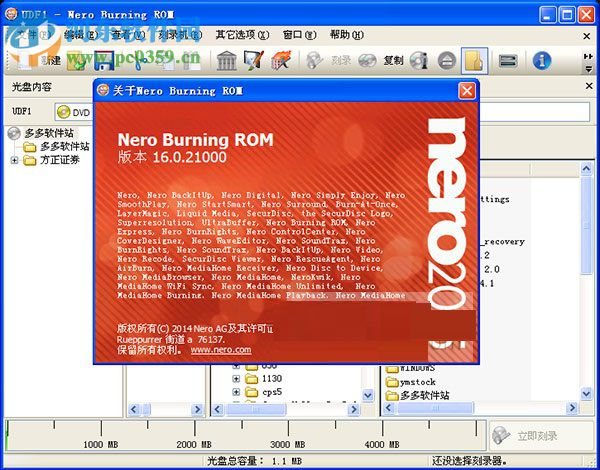Minimize the Nero Burning ROM window
The width and height of the screenshot is (600, 470).
548,15
